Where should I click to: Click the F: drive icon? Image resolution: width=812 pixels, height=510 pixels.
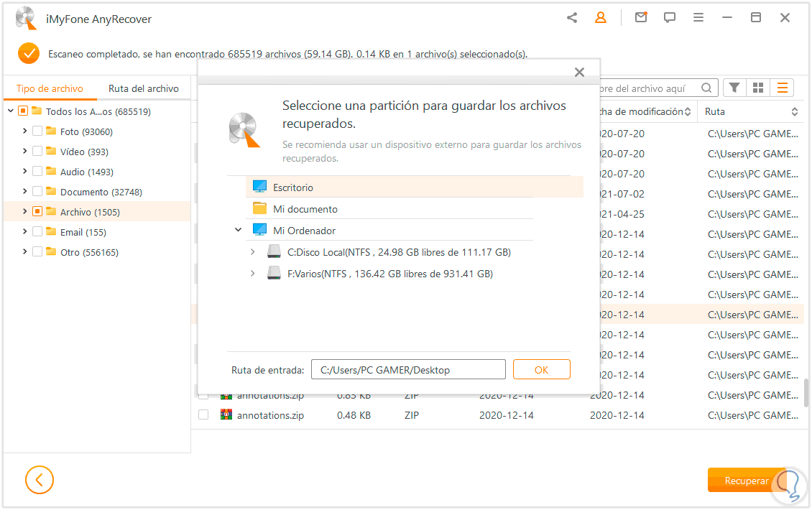[x=274, y=274]
